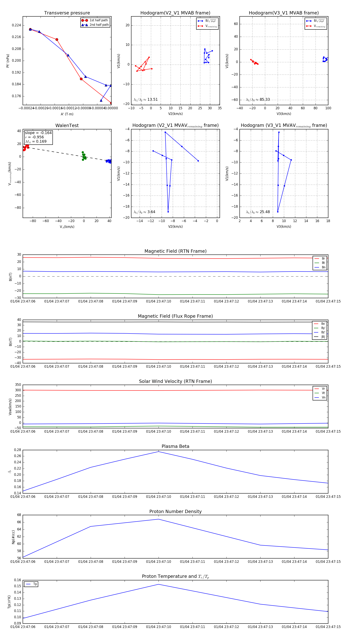Image resolution: width=351 pixels, height=644 pixels.
Task: Click the red circle marker for 1st half path legend
Action: pyautogui.click(x=84, y=20)
